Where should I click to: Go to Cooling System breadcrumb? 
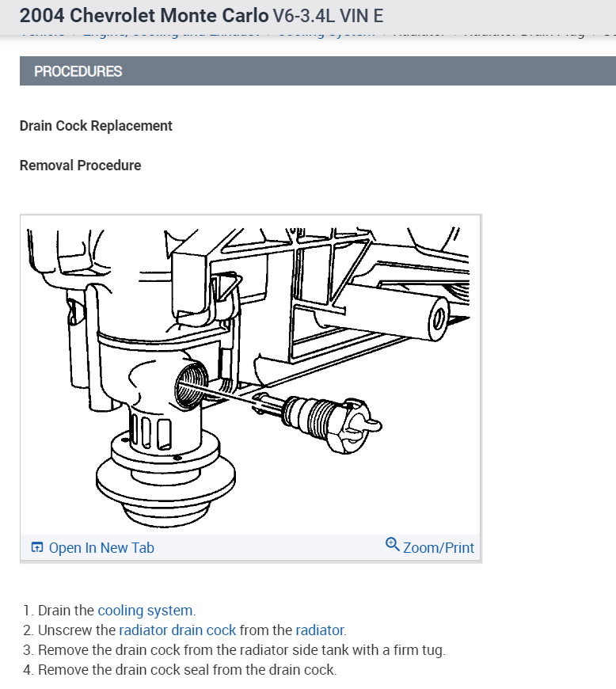pyautogui.click(x=326, y=33)
